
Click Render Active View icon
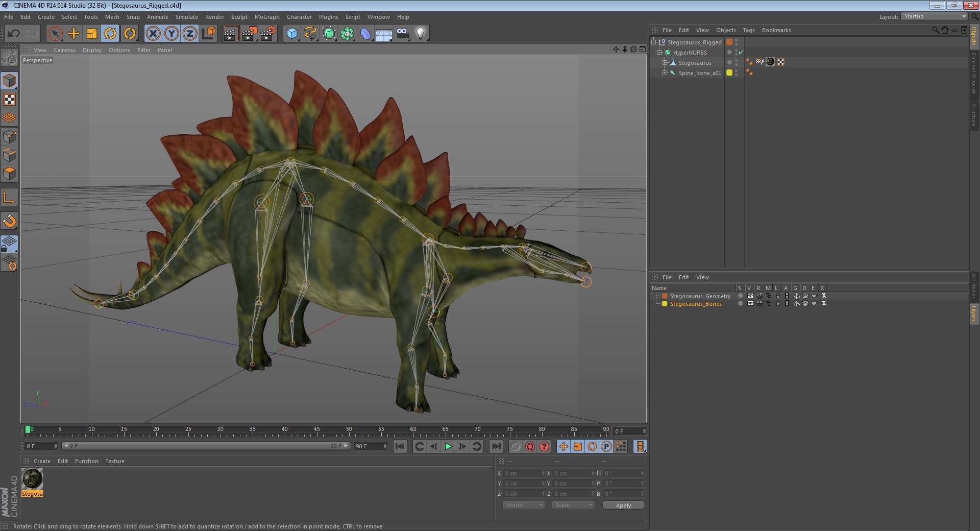231,34
